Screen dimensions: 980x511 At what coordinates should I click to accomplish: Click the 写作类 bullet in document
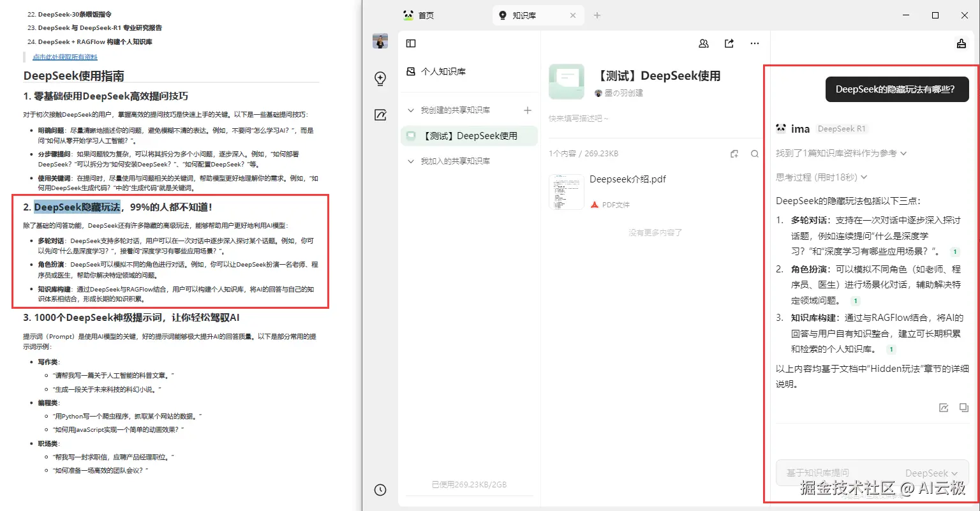click(x=49, y=362)
